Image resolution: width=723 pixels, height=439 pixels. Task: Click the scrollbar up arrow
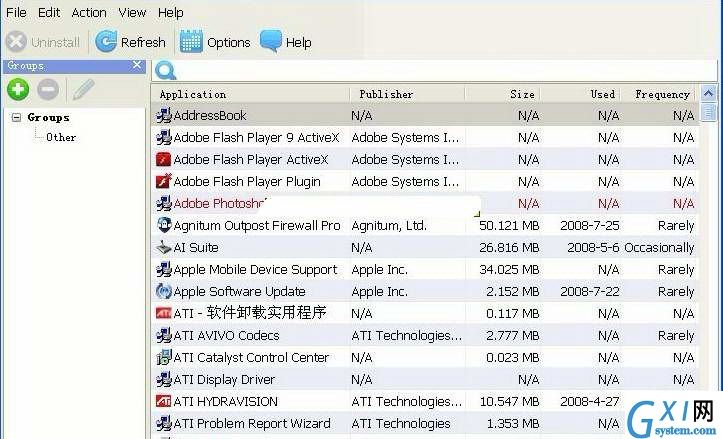point(708,94)
